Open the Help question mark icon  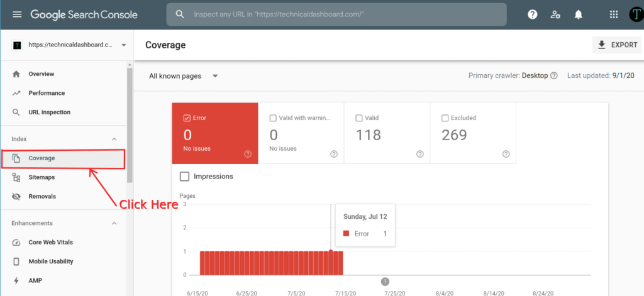coord(533,14)
